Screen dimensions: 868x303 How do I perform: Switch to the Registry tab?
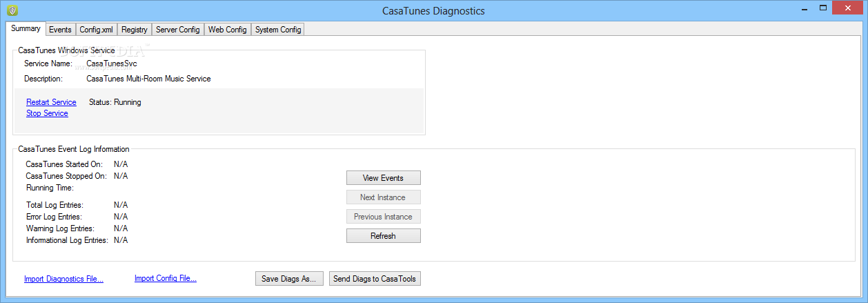pos(135,30)
